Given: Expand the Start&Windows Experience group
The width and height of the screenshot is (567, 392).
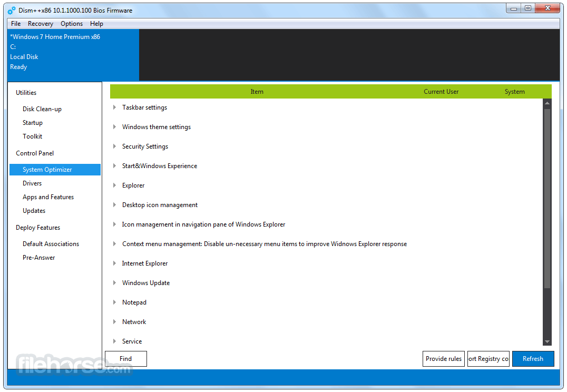Looking at the screenshot, I should (x=114, y=166).
